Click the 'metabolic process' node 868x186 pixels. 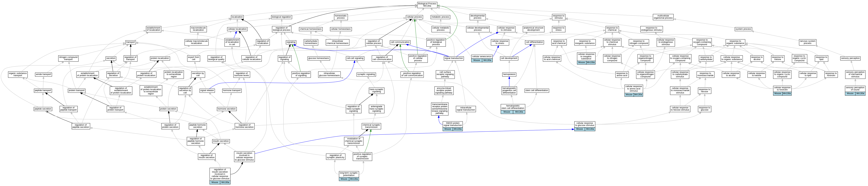(440, 17)
